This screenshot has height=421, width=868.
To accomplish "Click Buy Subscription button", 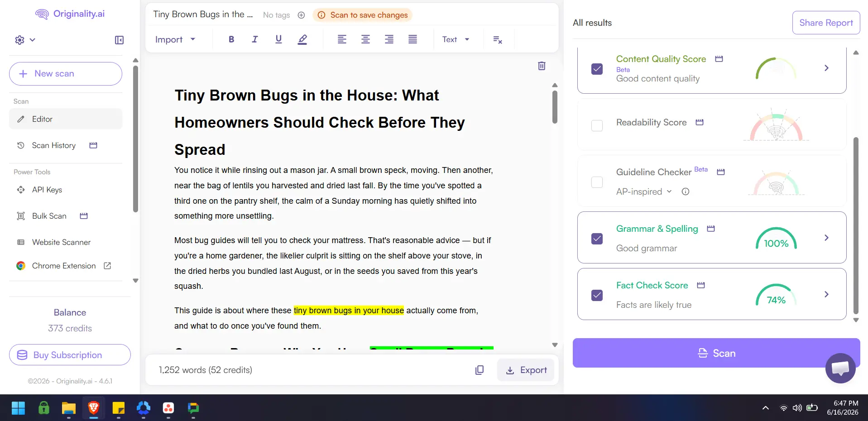I will pos(70,355).
